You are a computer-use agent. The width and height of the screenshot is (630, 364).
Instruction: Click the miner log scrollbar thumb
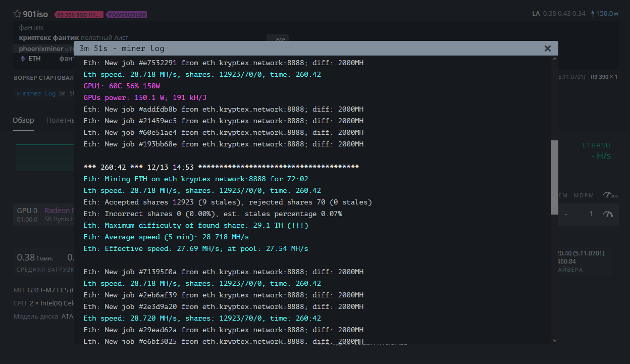pyautogui.click(x=555, y=178)
